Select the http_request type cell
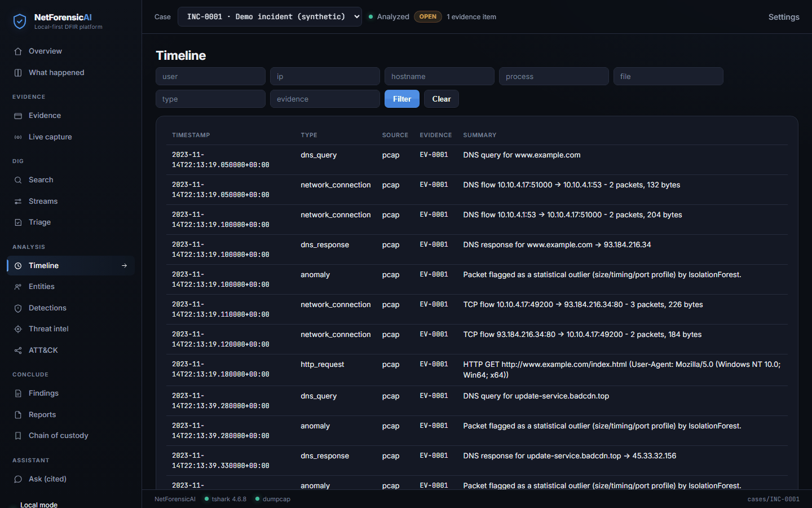This screenshot has width=812, height=508. click(x=322, y=365)
